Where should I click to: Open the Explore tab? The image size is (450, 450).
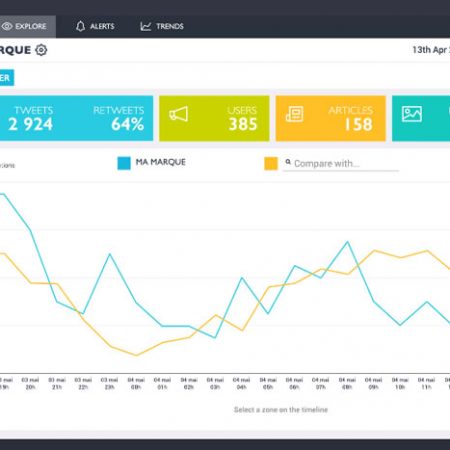pos(27,26)
